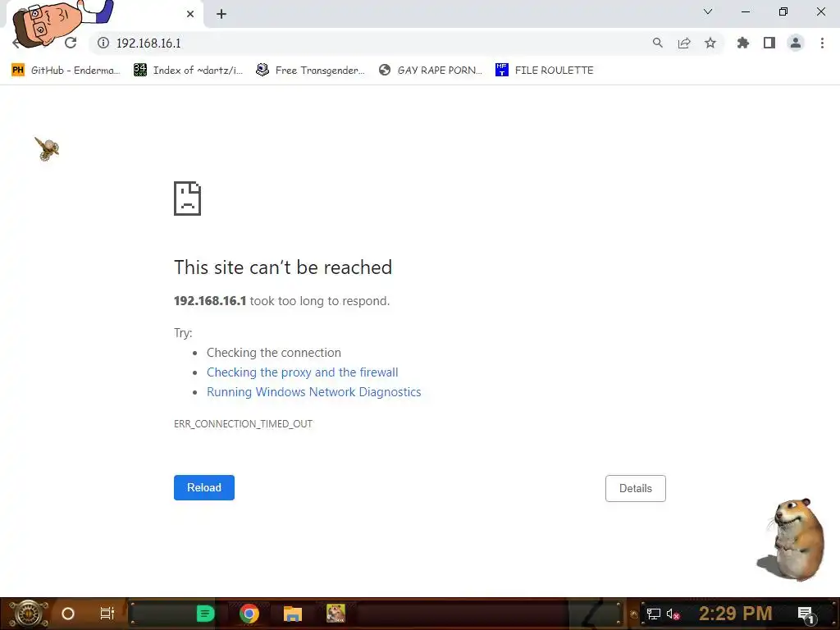This screenshot has height=630, width=840.
Task: Open the zoom magnifier icon in address bar
Action: pyautogui.click(x=657, y=43)
